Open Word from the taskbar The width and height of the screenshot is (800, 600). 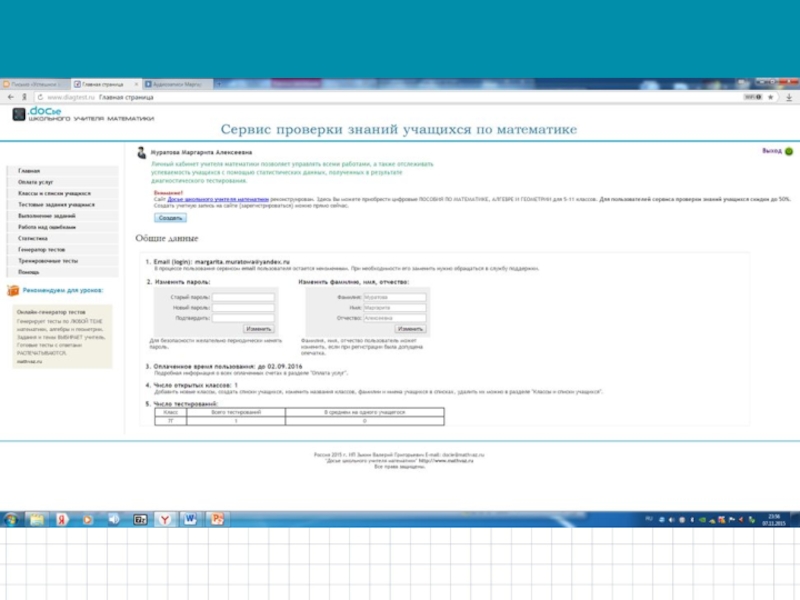[x=190, y=519]
